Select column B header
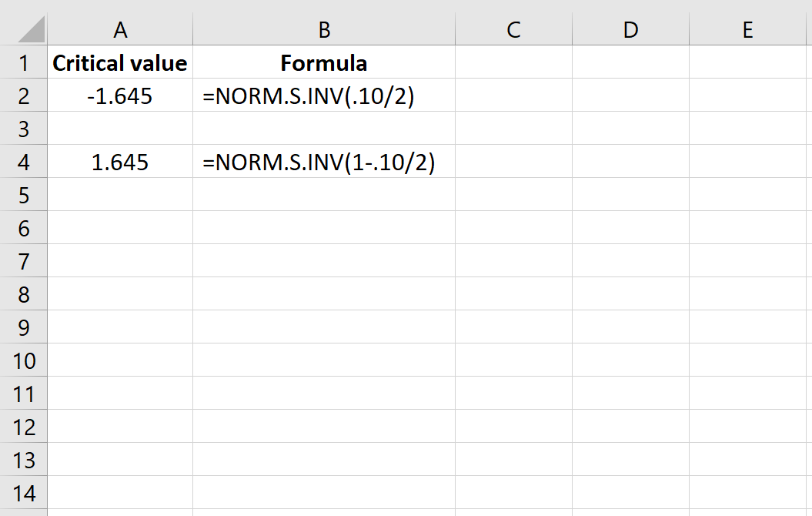 coord(324,29)
